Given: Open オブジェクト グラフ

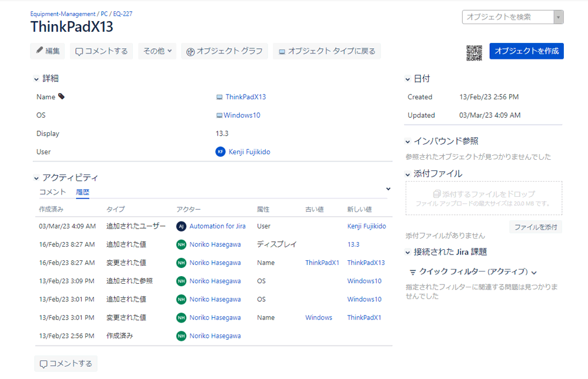Looking at the screenshot, I should pos(225,51).
